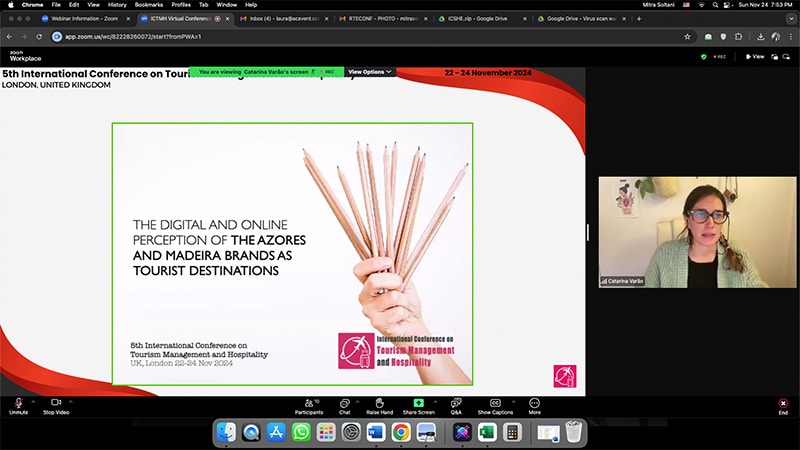Open the Bookmarks menu in menu bar

(x=148, y=5)
